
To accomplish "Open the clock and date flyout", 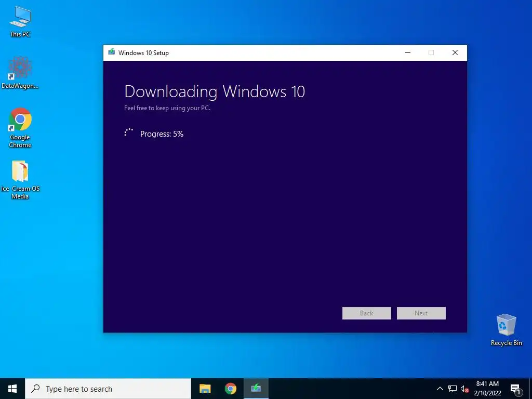I will point(487,389).
